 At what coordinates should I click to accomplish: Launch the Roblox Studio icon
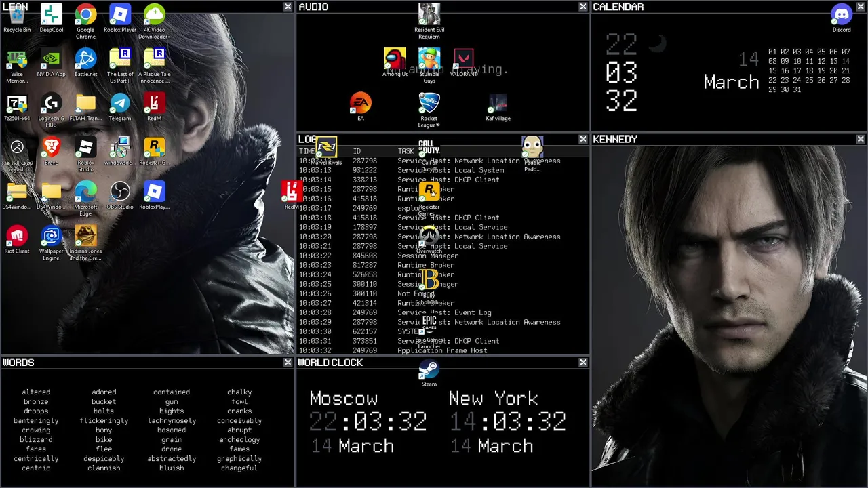point(85,155)
